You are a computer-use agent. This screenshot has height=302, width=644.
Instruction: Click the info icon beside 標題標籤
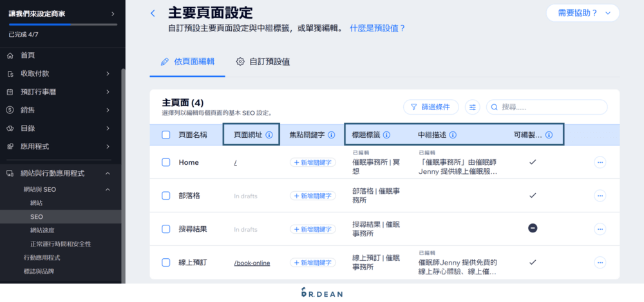pyautogui.click(x=386, y=135)
